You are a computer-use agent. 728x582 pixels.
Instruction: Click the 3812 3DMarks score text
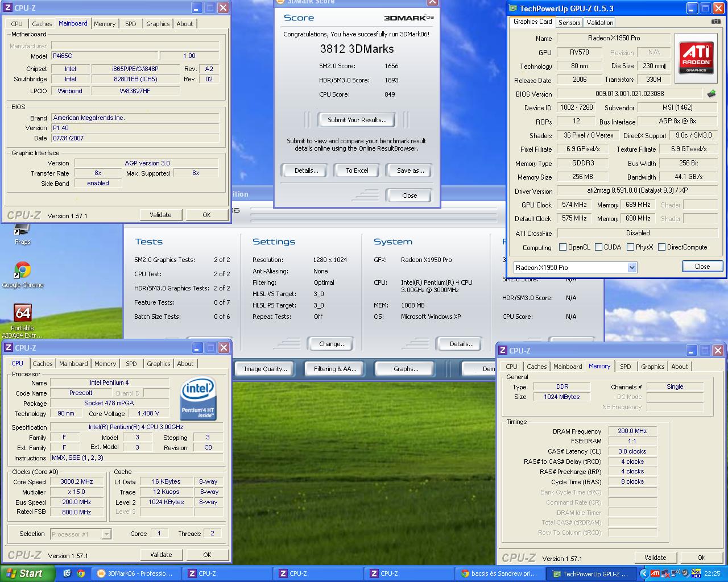(357, 49)
